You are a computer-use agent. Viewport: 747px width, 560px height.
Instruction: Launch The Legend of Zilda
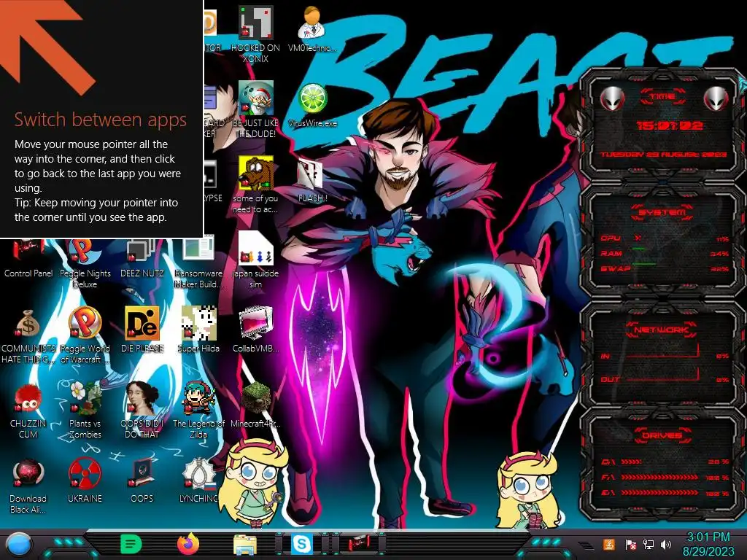(x=198, y=410)
